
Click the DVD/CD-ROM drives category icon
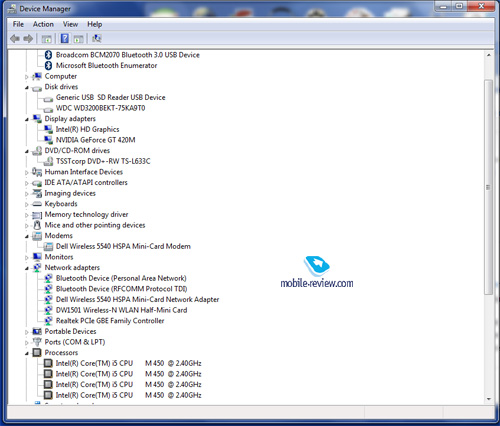[37, 151]
